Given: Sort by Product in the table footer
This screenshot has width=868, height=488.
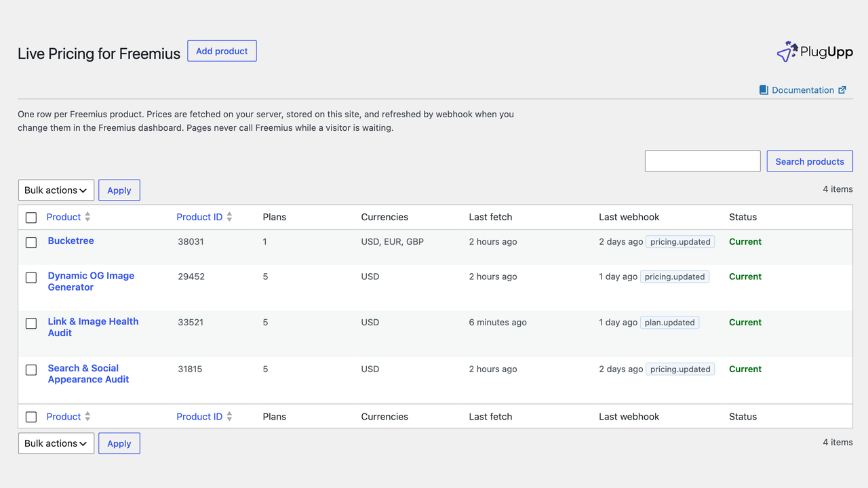Looking at the screenshot, I should coord(64,417).
